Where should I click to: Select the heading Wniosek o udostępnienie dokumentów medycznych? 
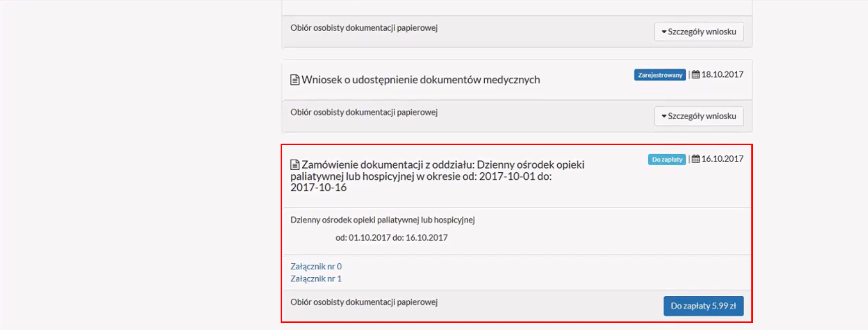pos(420,80)
